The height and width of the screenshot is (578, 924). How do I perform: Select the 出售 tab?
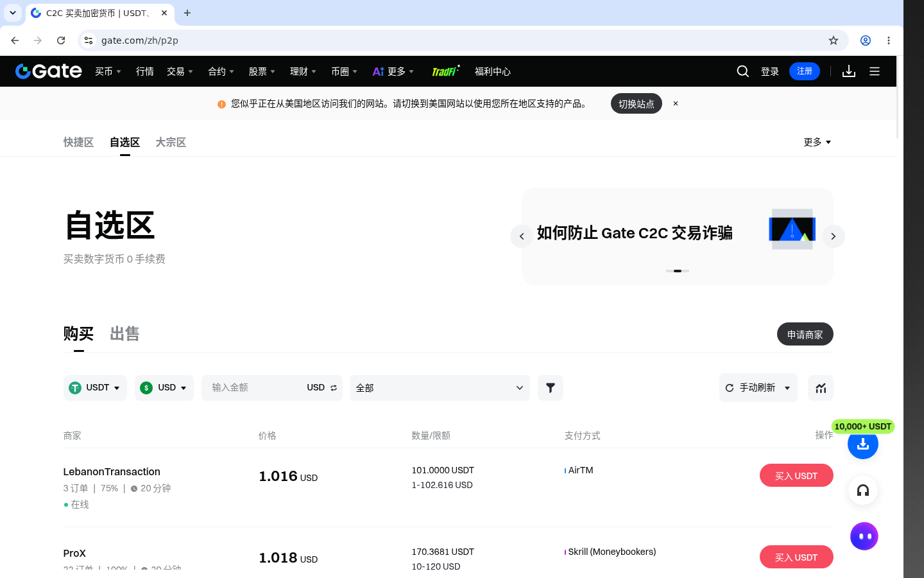tap(124, 334)
